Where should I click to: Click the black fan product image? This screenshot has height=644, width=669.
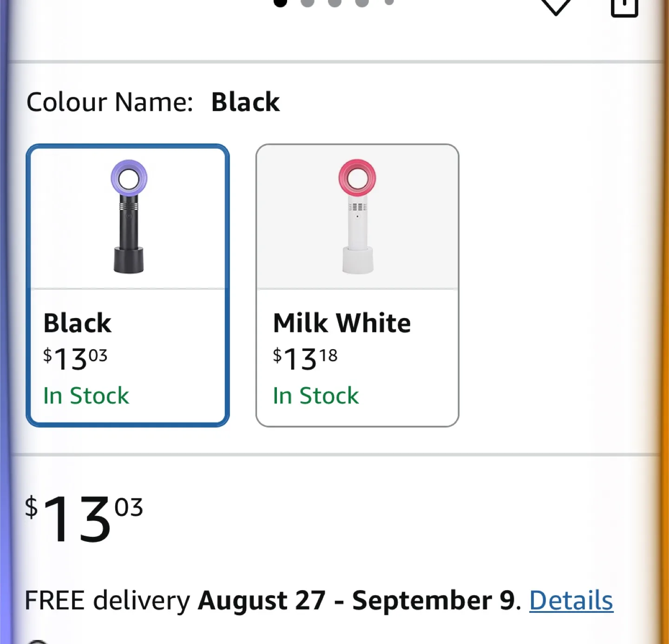(x=129, y=216)
